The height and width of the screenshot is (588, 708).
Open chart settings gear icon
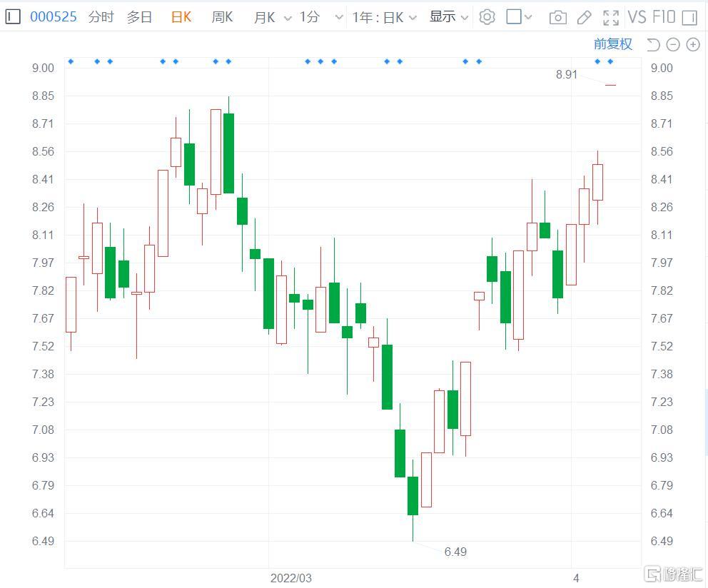487,17
